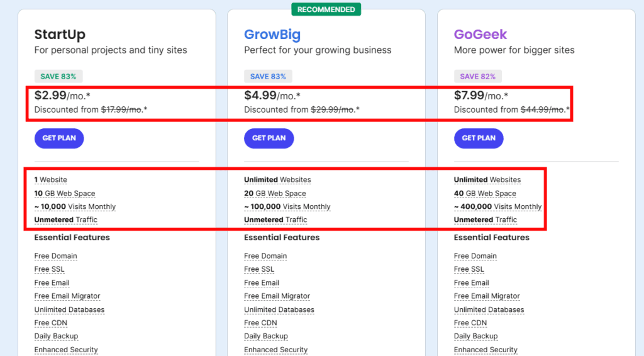Click the 10 GB Web Space feature
Viewport: 644px width, 356px height.
click(x=65, y=194)
